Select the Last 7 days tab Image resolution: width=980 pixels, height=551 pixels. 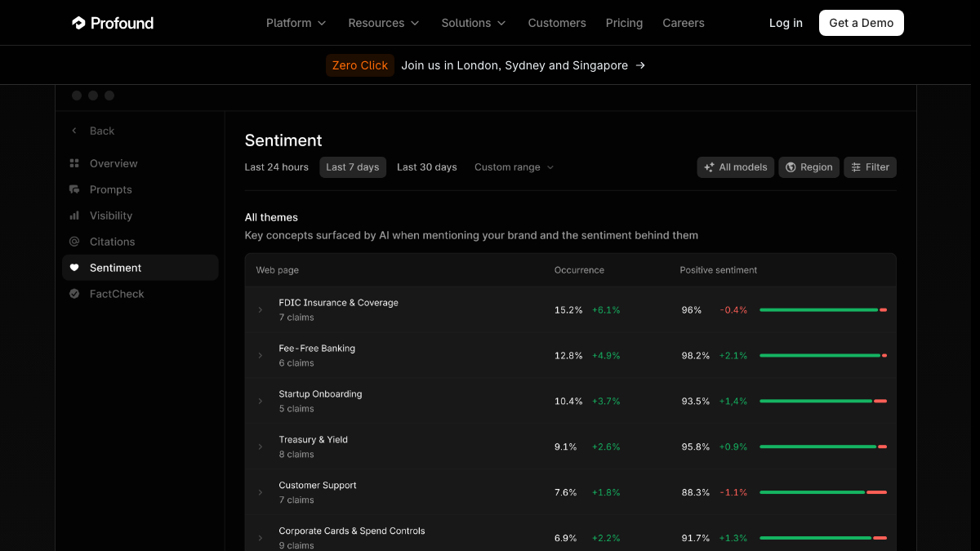(353, 167)
